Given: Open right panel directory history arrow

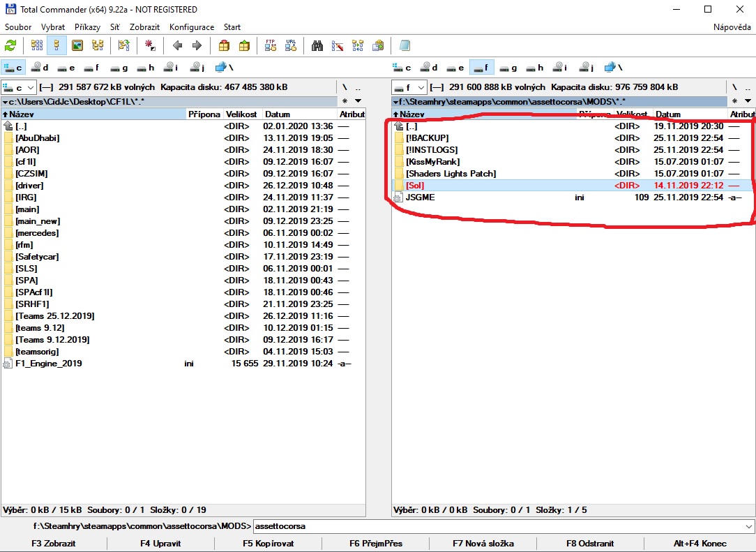Looking at the screenshot, I should click(748, 101).
